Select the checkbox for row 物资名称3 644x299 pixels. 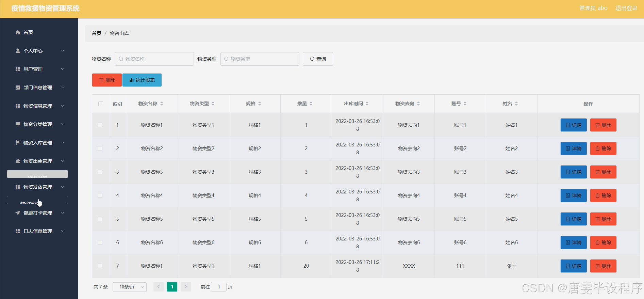coord(100,172)
